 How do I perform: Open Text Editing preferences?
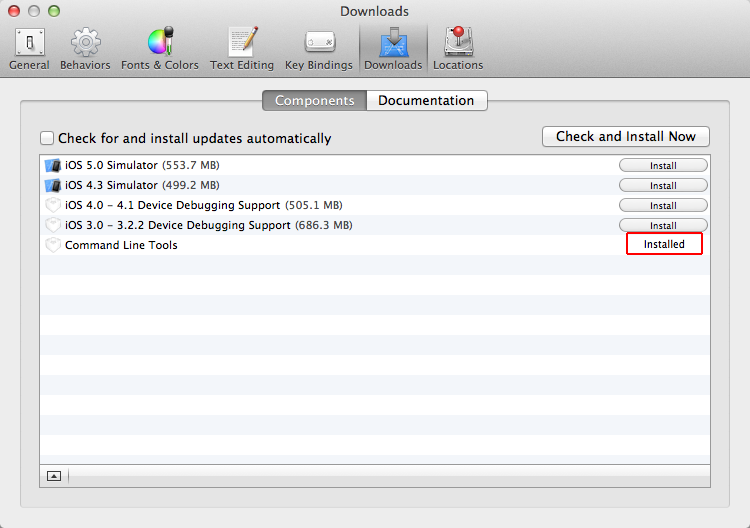pos(242,49)
